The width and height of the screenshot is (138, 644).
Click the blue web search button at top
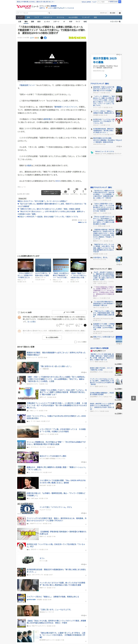(120, 2)
